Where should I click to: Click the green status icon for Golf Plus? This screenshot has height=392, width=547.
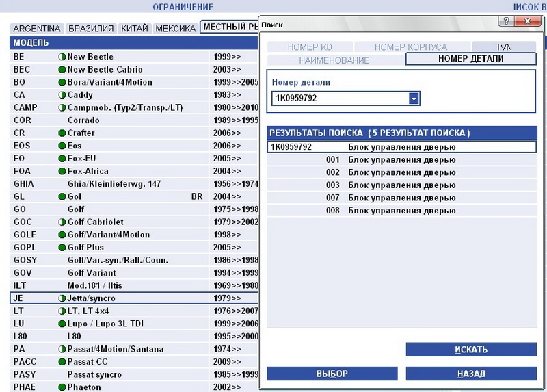tap(62, 248)
